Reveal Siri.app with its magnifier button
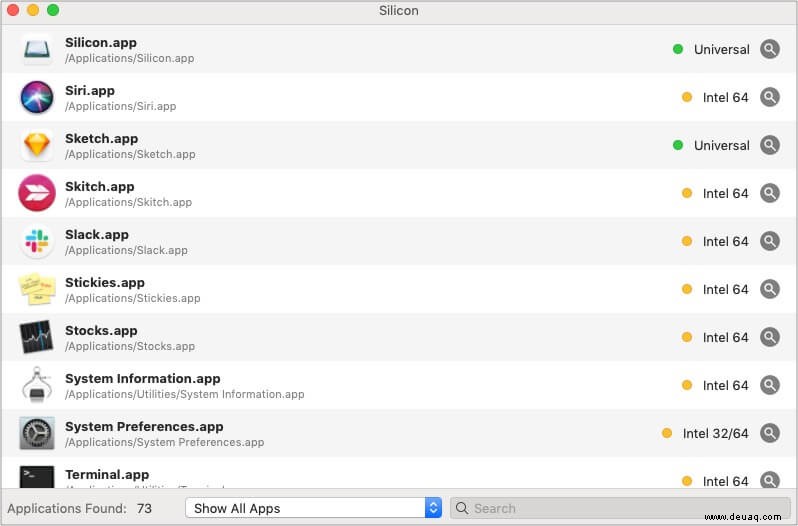798x526 pixels. click(x=770, y=97)
